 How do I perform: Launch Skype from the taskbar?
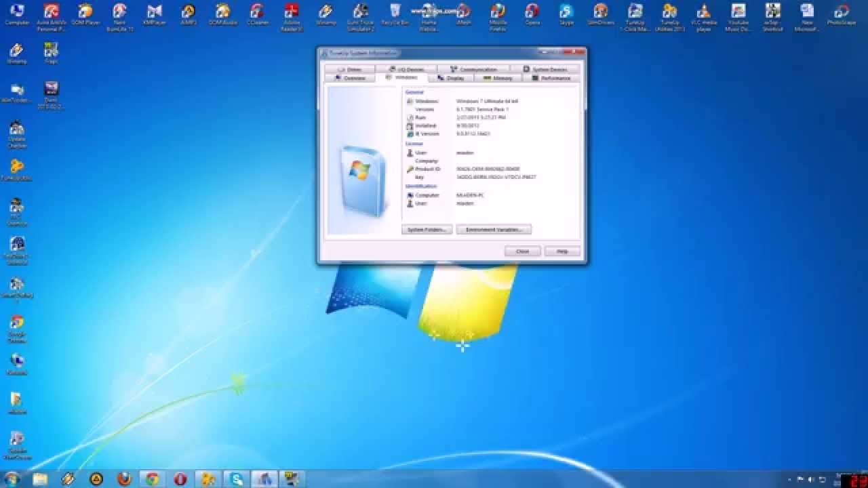click(236, 479)
